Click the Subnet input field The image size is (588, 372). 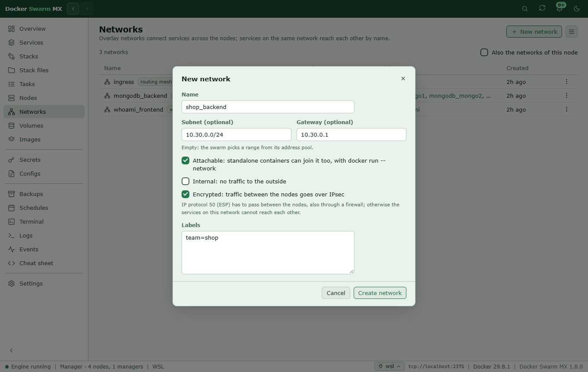pos(236,135)
